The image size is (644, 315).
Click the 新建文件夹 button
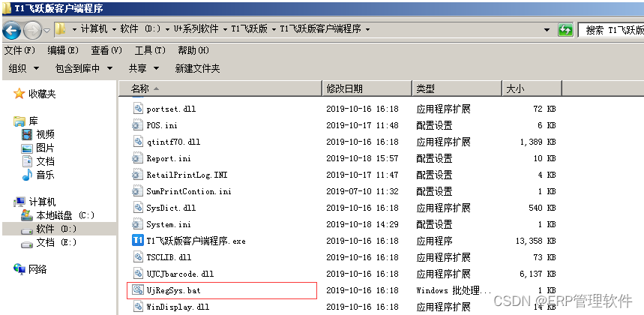[198, 68]
